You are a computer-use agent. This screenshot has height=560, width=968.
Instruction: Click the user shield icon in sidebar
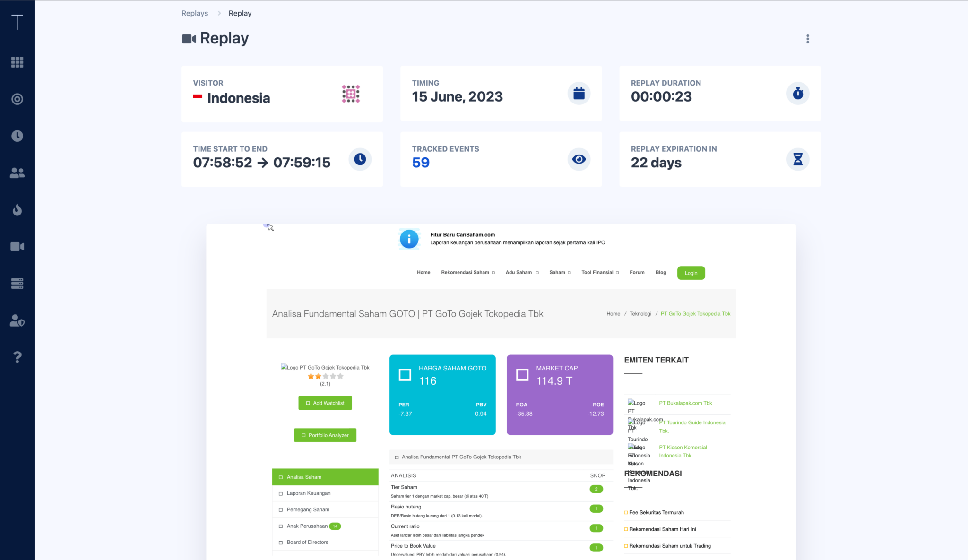(x=17, y=320)
